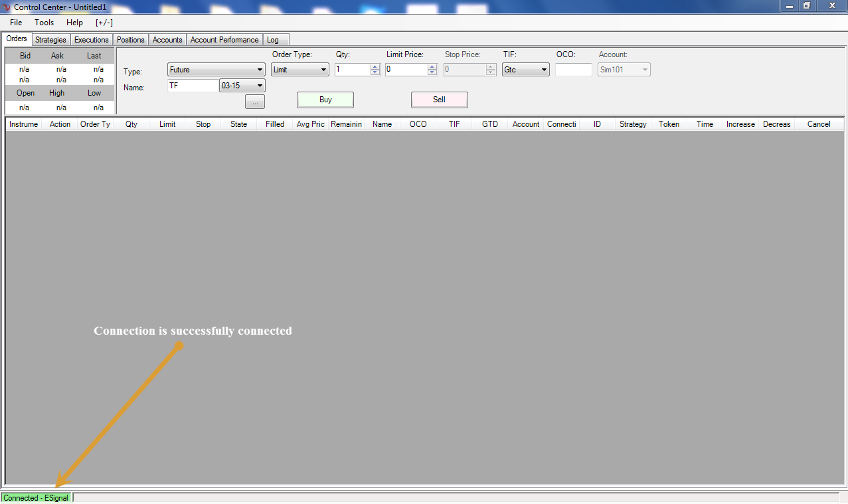The image size is (848, 504).
Task: Switch to the Strategies tab
Action: 50,40
